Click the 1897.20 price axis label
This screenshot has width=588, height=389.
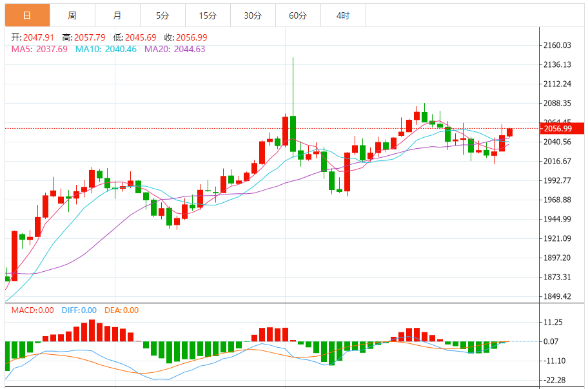point(557,258)
